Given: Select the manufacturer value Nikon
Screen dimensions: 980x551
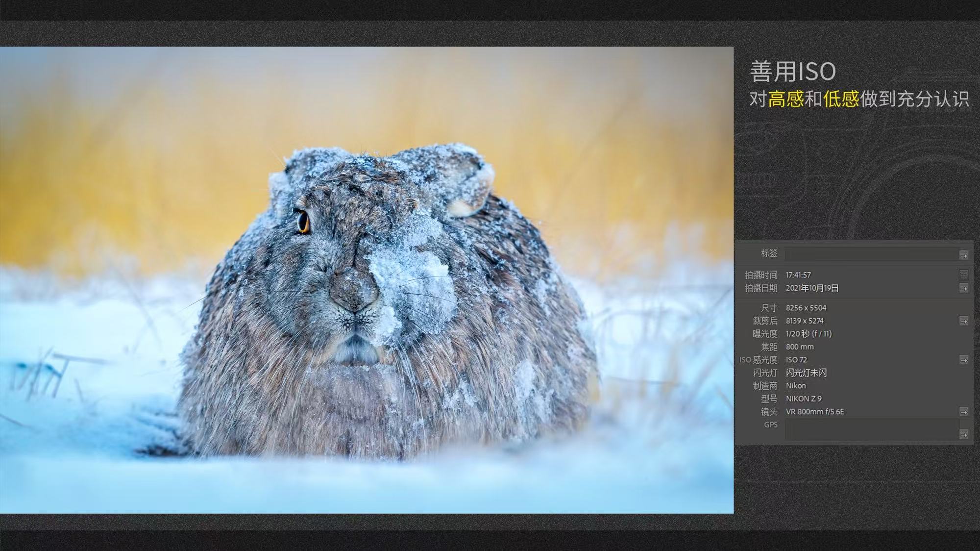Looking at the screenshot, I should pyautogui.click(x=796, y=386).
